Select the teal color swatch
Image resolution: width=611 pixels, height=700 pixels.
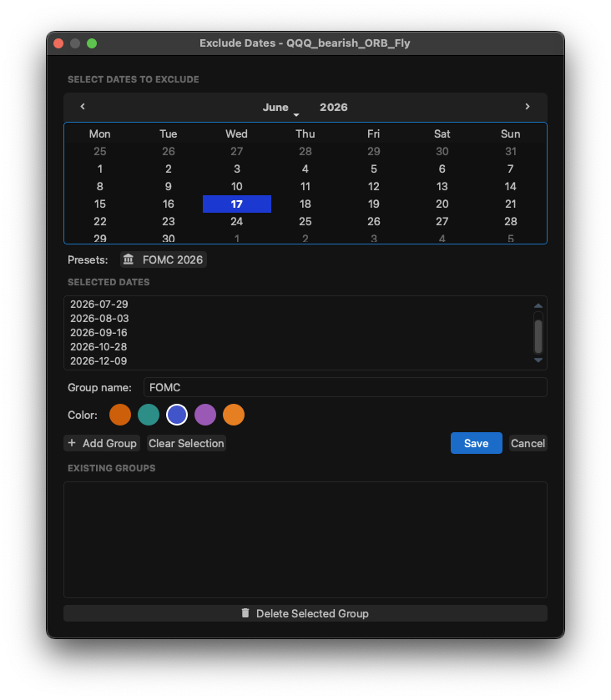click(x=149, y=415)
